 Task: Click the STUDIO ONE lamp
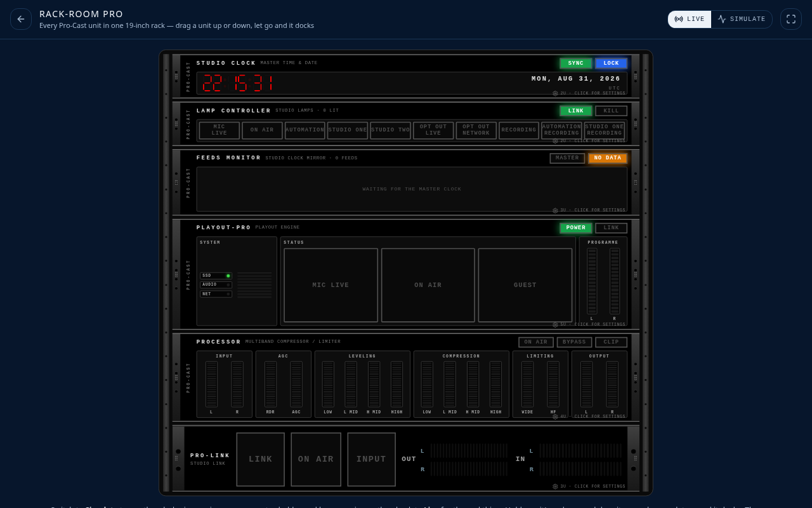[348, 130]
